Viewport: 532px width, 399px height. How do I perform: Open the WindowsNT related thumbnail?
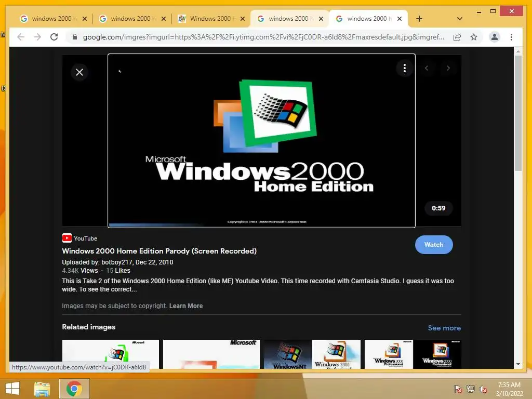pyautogui.click(x=287, y=354)
